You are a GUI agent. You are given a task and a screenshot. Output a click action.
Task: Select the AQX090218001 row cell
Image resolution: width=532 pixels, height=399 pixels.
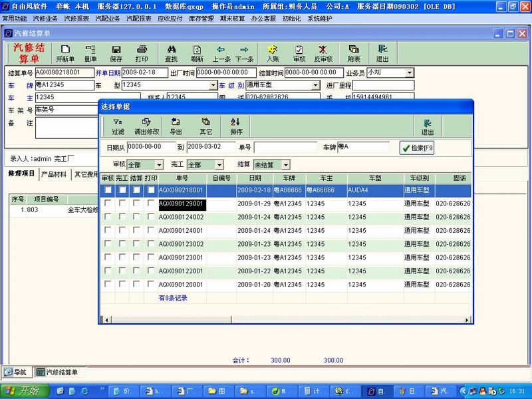(182, 190)
